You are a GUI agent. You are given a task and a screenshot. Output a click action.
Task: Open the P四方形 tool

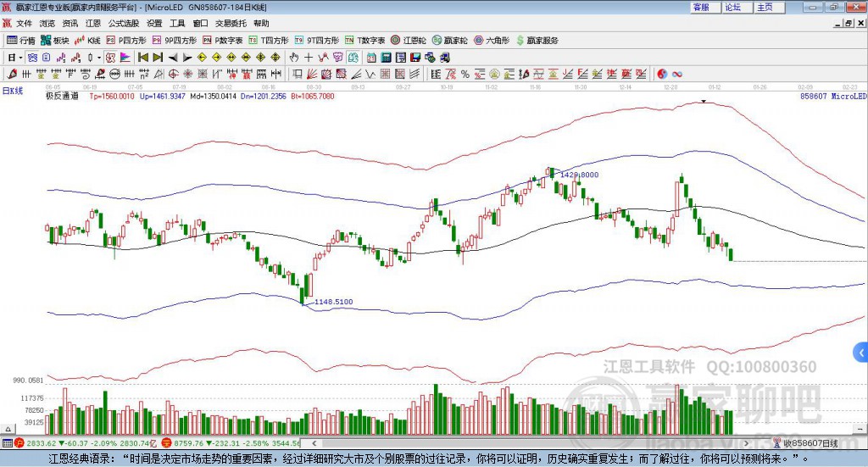point(126,41)
